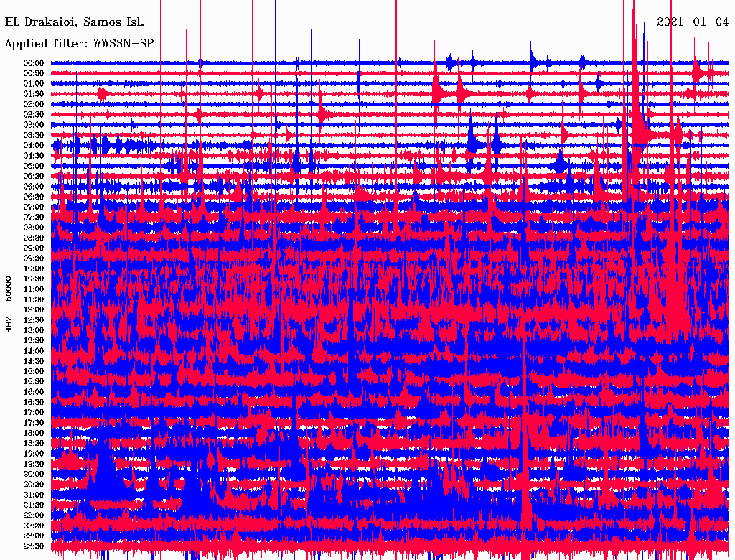Select the 09:00 time label
The image size is (735, 560).
(33, 248)
